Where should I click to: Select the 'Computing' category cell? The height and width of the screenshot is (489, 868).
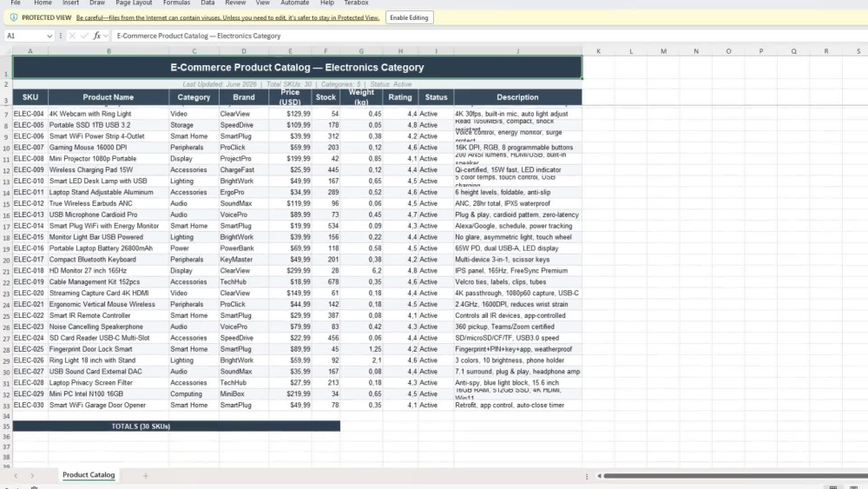(x=194, y=394)
